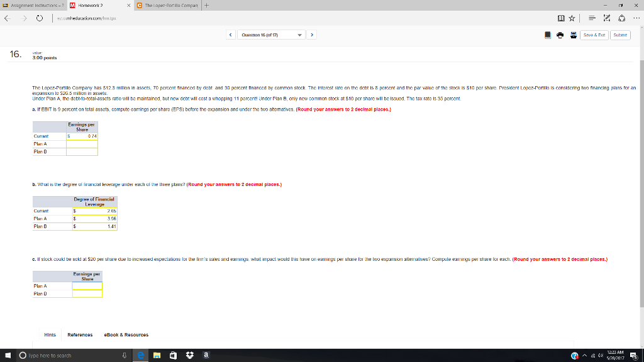Click the Plan A EPS input in part a

click(82, 144)
